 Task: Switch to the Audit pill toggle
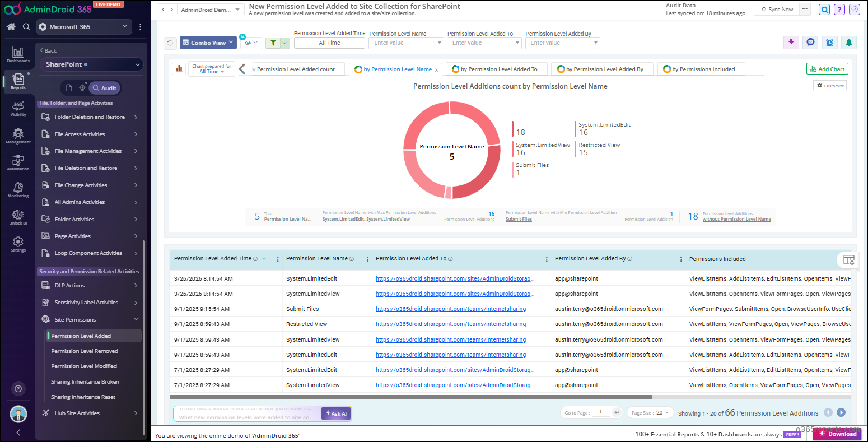pos(105,88)
